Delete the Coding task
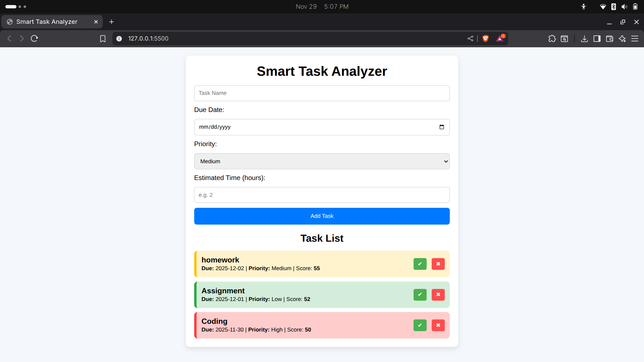 click(438, 325)
